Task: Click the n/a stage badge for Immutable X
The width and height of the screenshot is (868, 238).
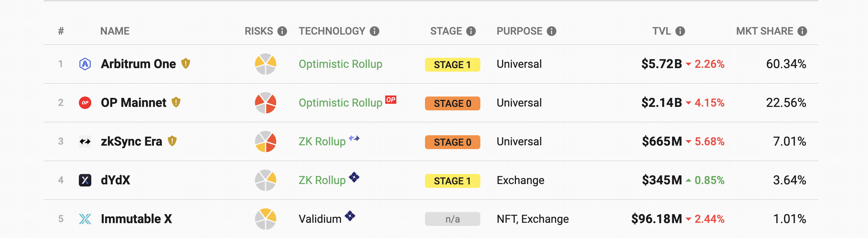Action: tap(453, 219)
